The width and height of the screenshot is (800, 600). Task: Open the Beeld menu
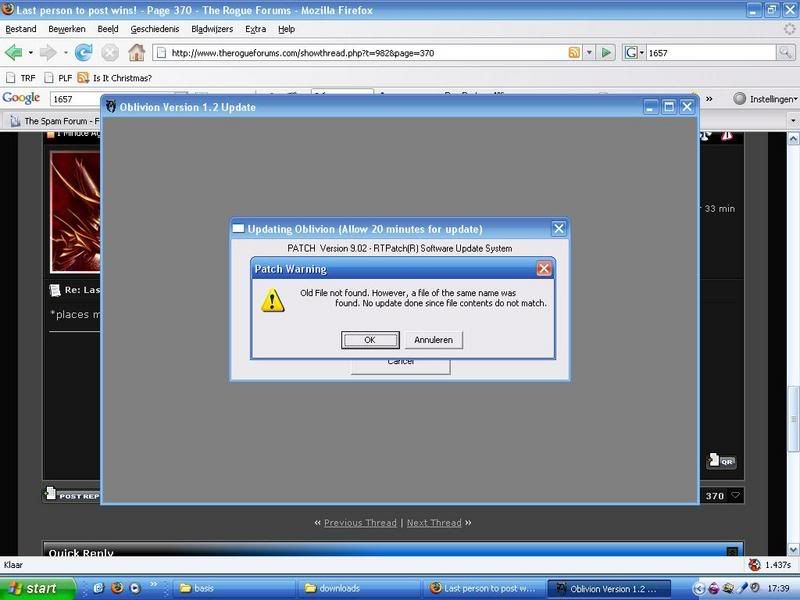(108, 29)
